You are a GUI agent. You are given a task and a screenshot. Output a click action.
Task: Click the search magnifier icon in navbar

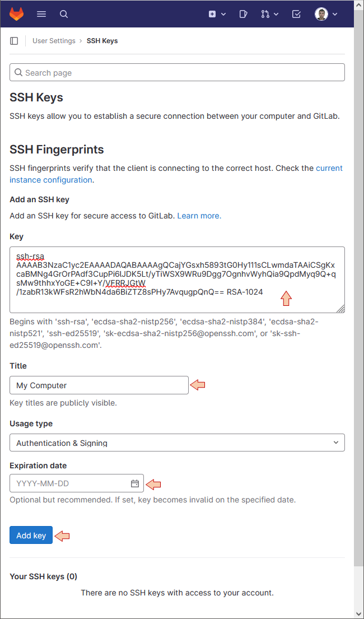pyautogui.click(x=64, y=14)
